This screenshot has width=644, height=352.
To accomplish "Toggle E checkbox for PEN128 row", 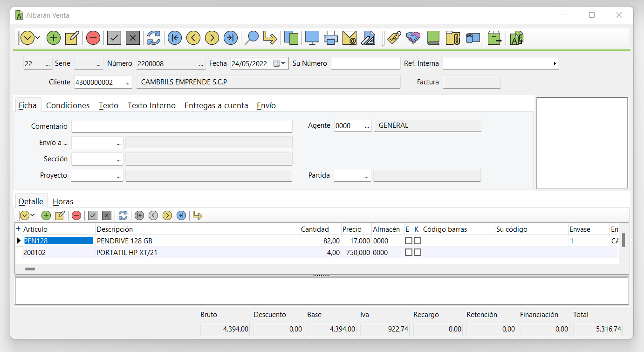I will (x=408, y=241).
